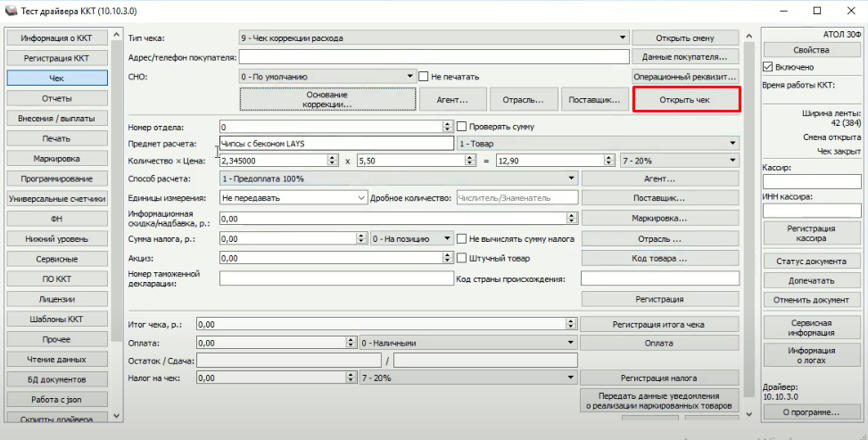Click the application icon in title bar
Screen dimensions: 868x440
tap(11, 10)
